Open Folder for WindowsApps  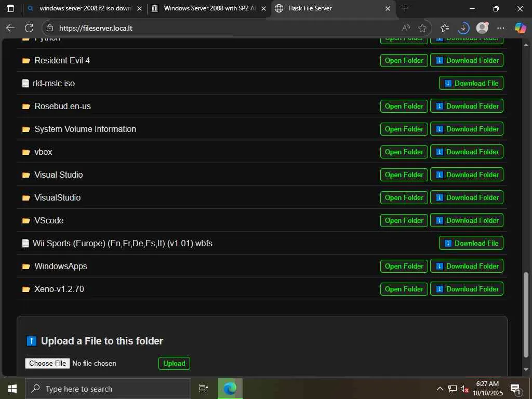pos(404,266)
